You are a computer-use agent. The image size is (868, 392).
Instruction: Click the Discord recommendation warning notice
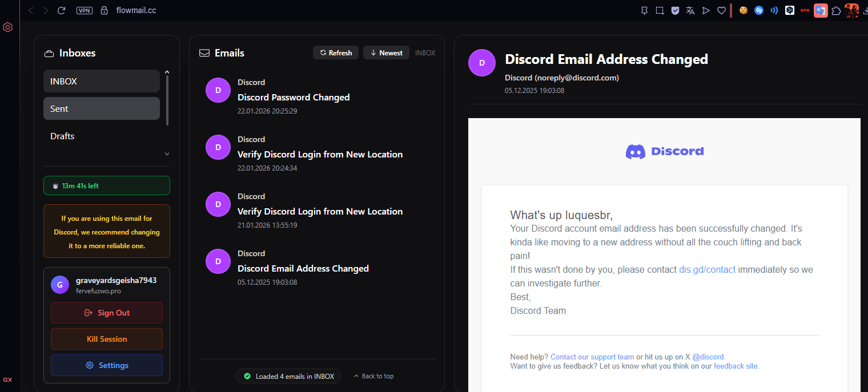click(107, 232)
